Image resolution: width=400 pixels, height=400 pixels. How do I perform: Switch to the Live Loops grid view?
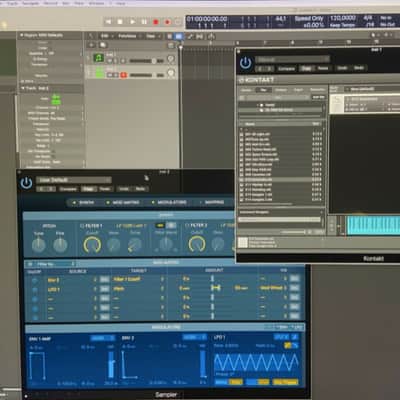click(x=170, y=36)
